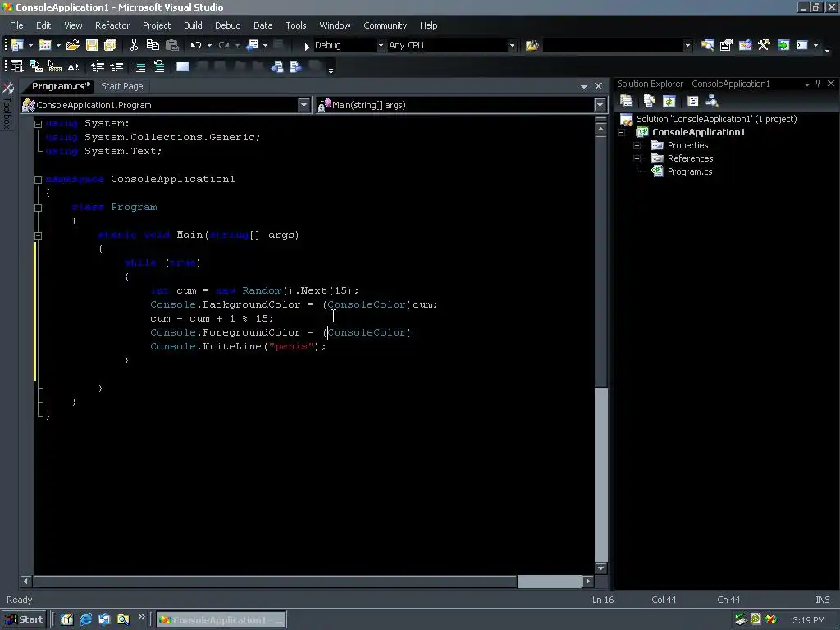Viewport: 840px width, 630px height.
Task: Open the New Project icon's dropdown arrow
Action: coord(30,46)
